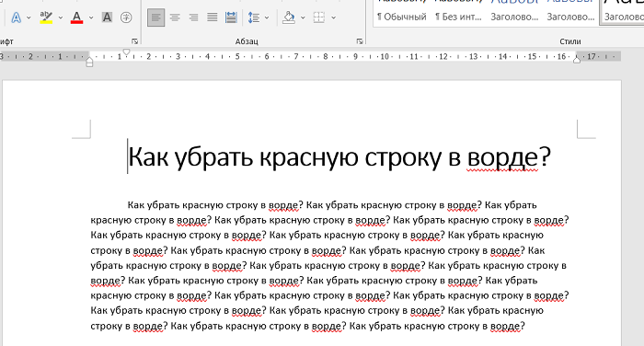
Task: Open the Абзац paragraph settings launcher
Action: click(x=360, y=41)
